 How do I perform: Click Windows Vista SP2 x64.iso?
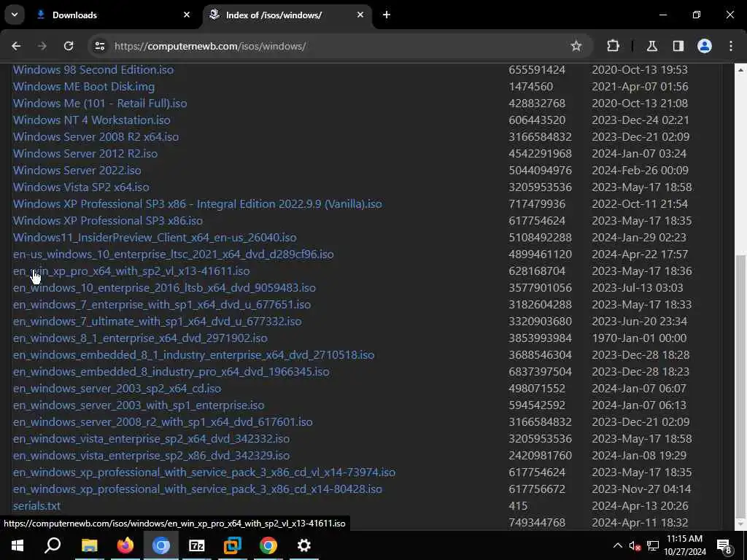[x=81, y=187]
